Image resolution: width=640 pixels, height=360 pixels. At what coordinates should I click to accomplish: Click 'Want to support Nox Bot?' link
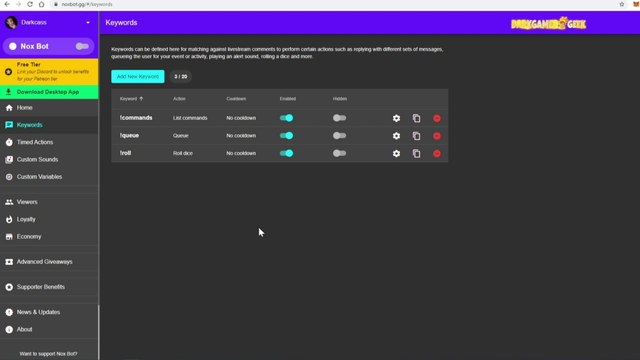tap(48, 354)
